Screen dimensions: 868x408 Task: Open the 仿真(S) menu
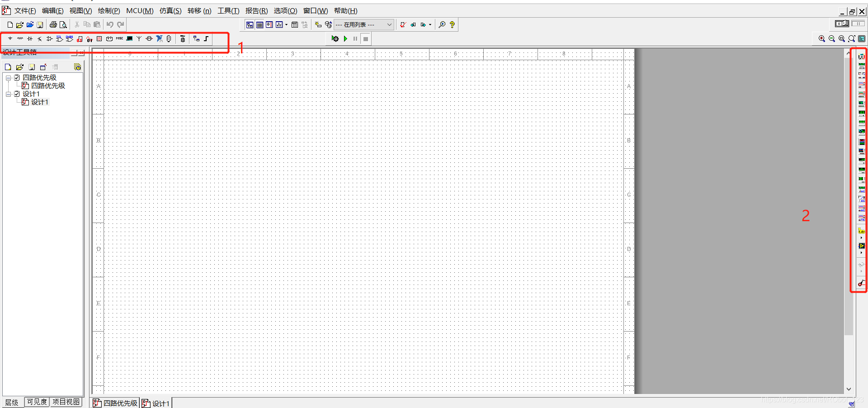point(170,11)
